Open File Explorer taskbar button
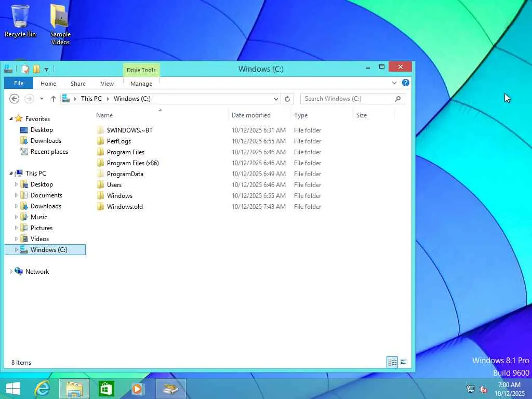The height and width of the screenshot is (399, 532). click(x=74, y=389)
